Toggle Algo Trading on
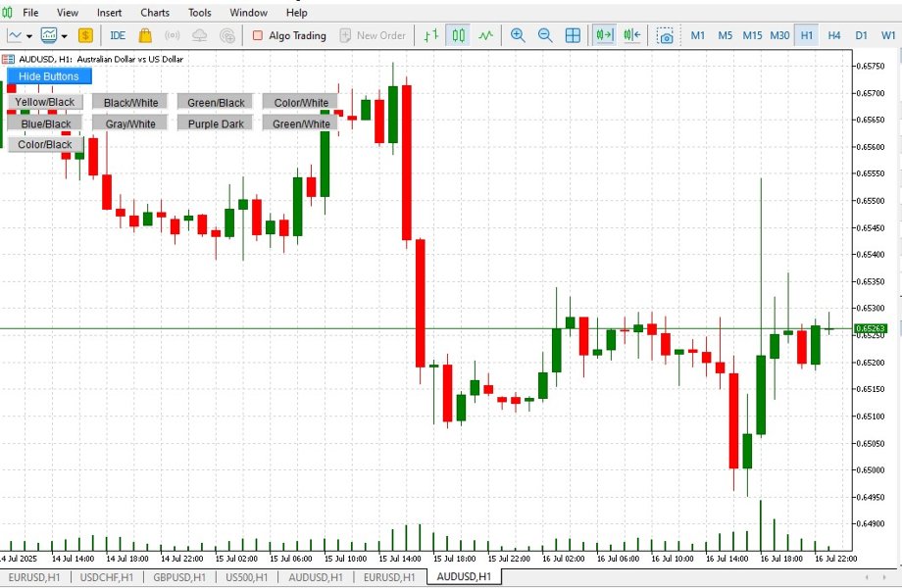The height and width of the screenshot is (588, 902). 289,35
